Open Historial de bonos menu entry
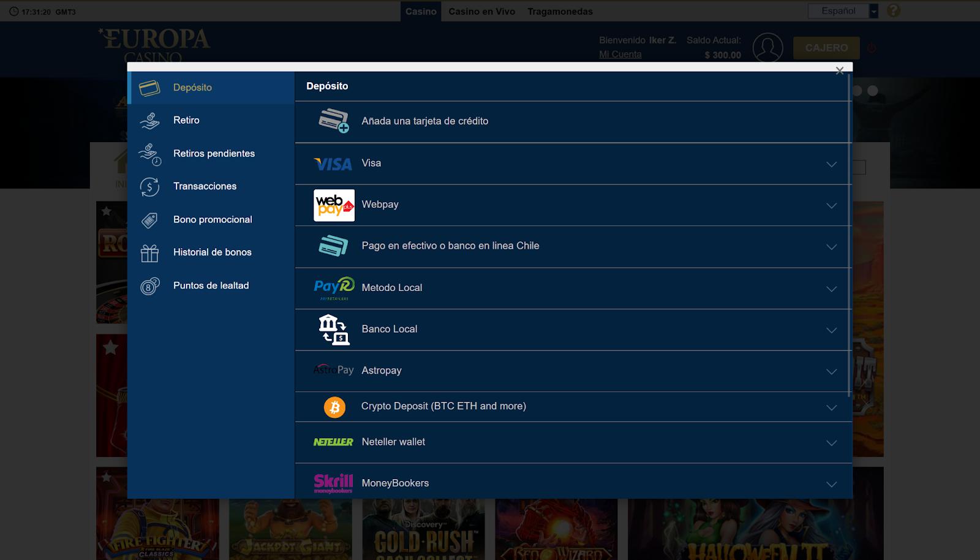The width and height of the screenshot is (980, 560). [211, 252]
